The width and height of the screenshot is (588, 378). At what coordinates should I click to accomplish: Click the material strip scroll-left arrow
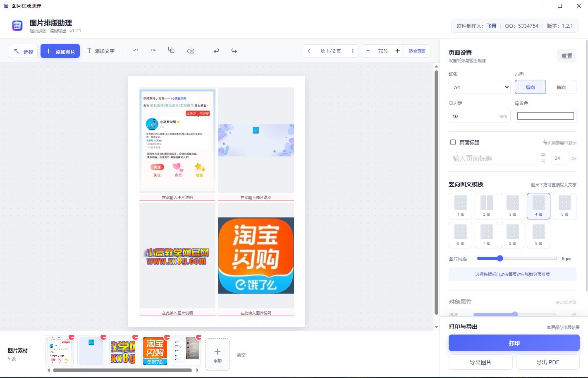49,371
